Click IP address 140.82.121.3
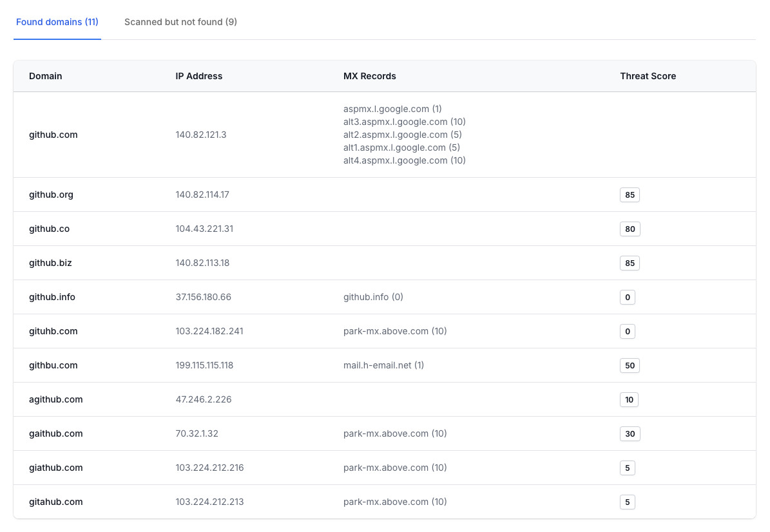 201,135
